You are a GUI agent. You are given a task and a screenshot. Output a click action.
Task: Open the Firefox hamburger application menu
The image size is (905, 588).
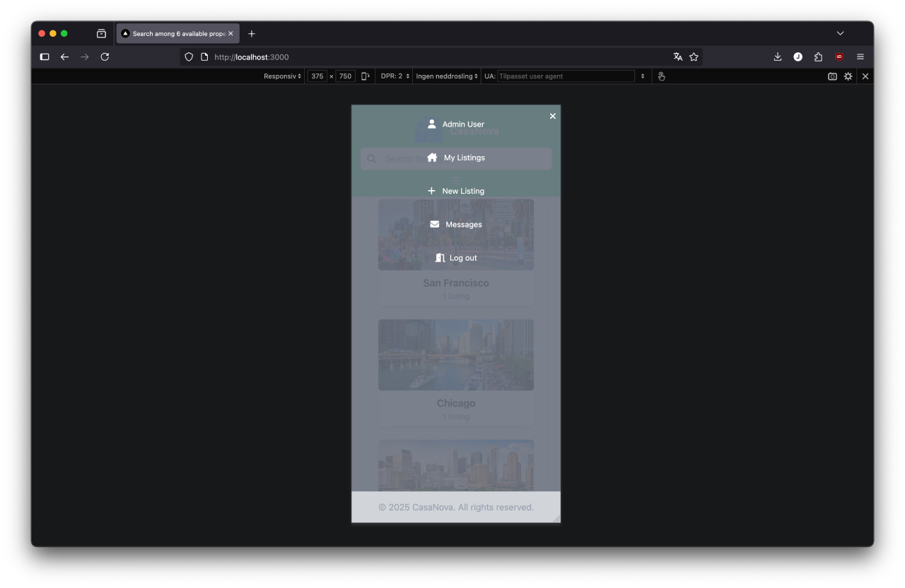point(860,57)
